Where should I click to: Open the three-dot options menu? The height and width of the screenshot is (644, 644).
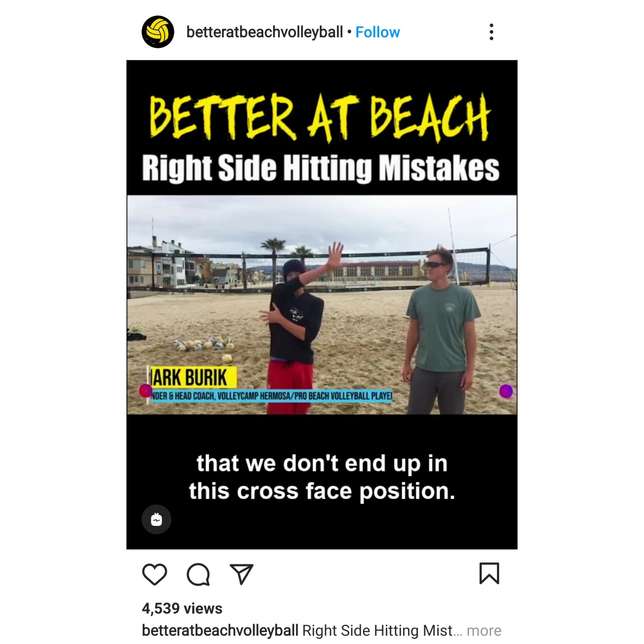(491, 32)
